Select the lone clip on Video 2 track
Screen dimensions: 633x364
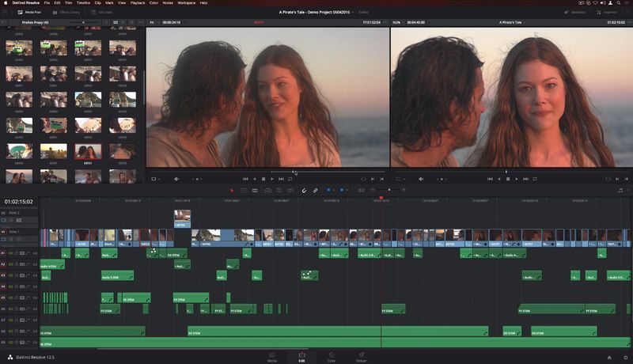[x=182, y=218]
